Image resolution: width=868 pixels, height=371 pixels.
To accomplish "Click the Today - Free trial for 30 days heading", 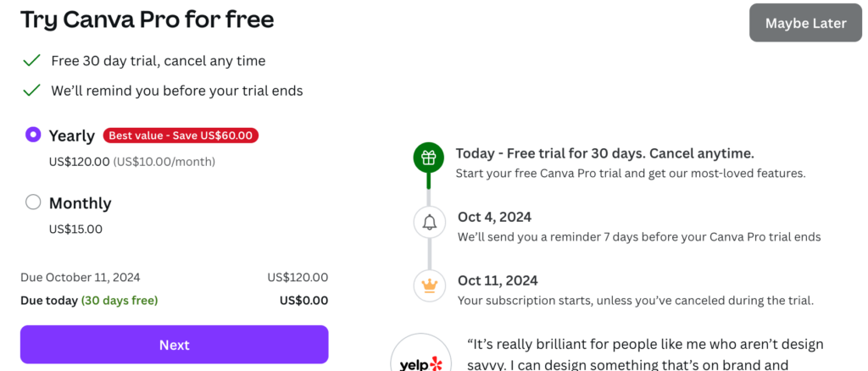I will 604,153.
